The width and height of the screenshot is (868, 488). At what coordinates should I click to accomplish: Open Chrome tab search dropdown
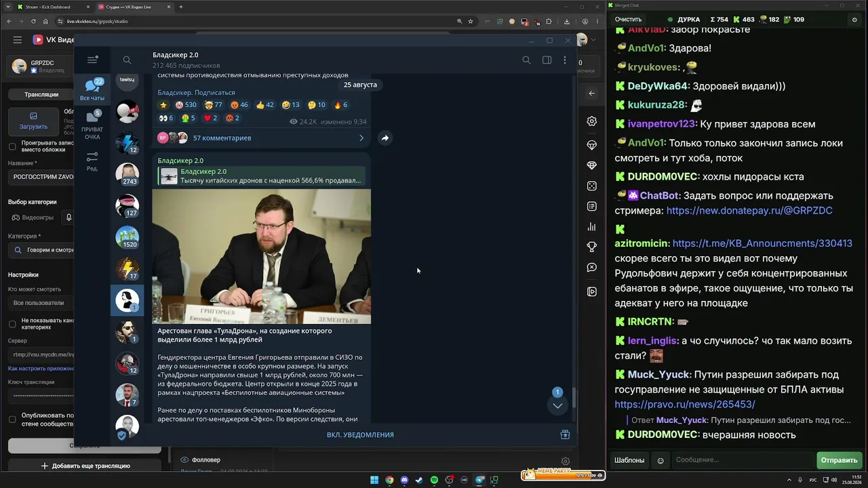(7, 7)
